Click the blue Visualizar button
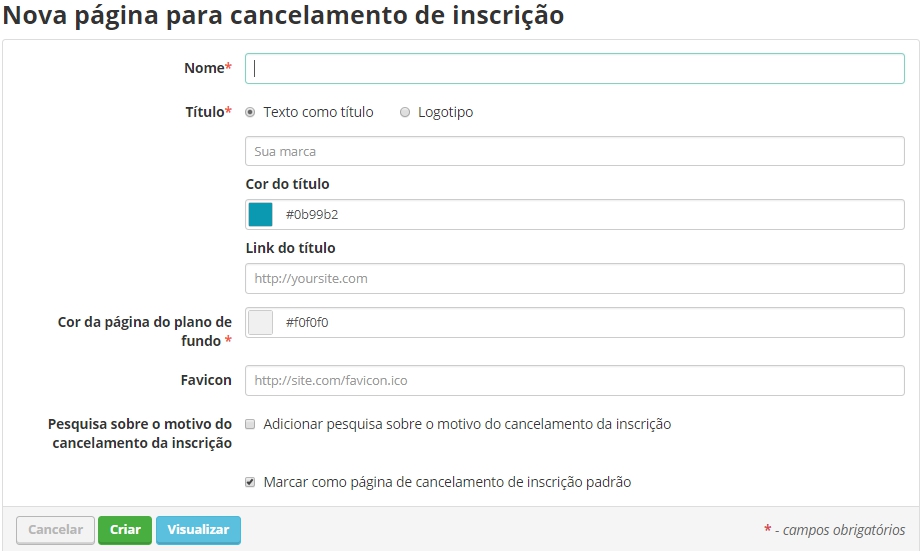 [198, 530]
